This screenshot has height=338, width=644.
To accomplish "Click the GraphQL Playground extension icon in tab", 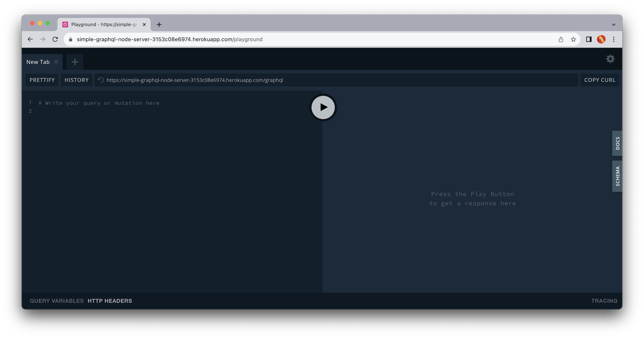I will coord(65,24).
